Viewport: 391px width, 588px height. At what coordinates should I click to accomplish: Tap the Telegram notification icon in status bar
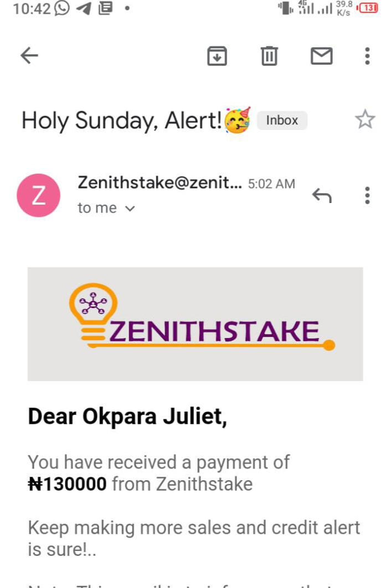[83, 8]
